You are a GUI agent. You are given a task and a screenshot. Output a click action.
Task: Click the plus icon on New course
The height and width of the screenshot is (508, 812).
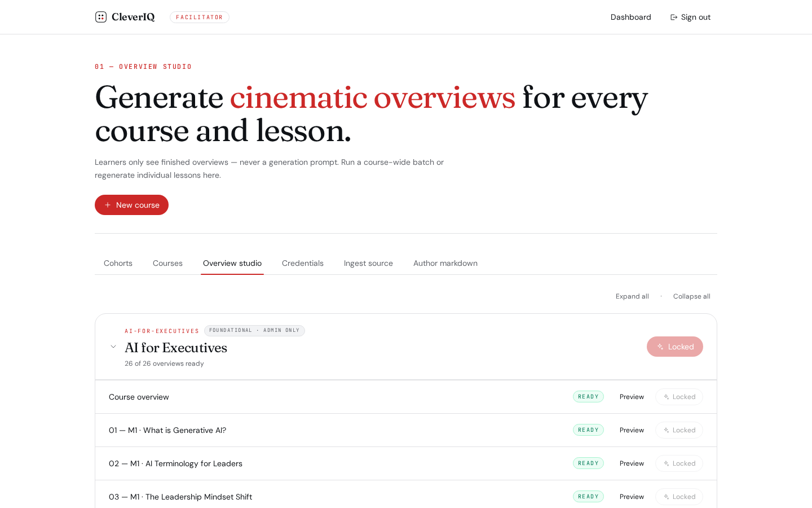[108, 205]
